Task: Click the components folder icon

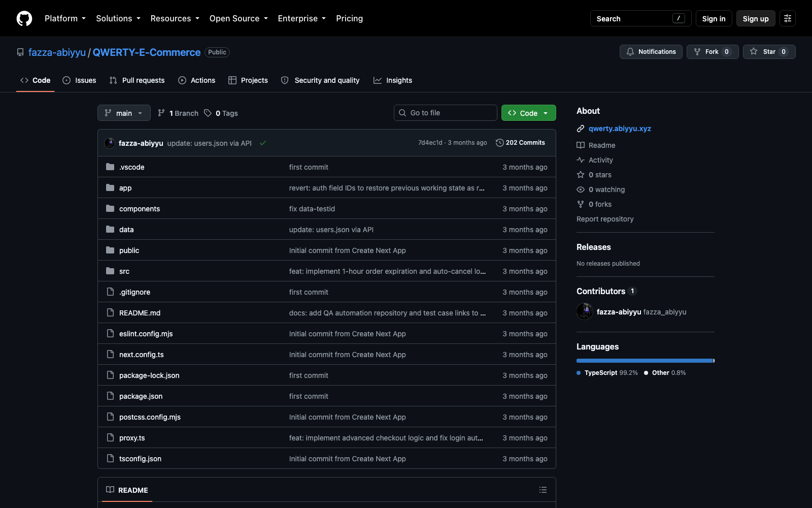Action: (110, 208)
